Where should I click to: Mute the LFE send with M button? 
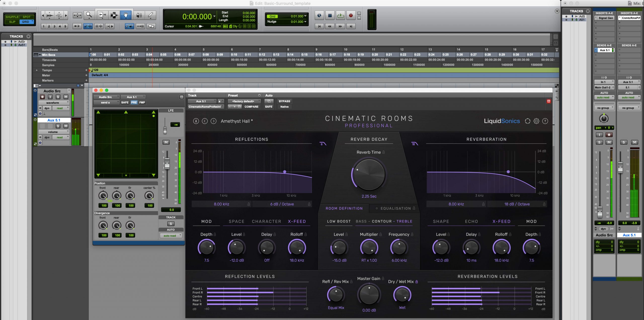166,142
